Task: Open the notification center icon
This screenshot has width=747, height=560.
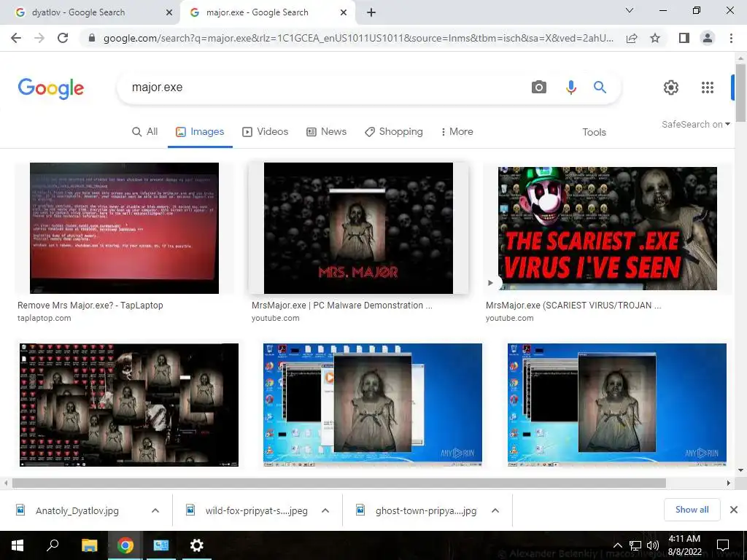Action: 723,545
